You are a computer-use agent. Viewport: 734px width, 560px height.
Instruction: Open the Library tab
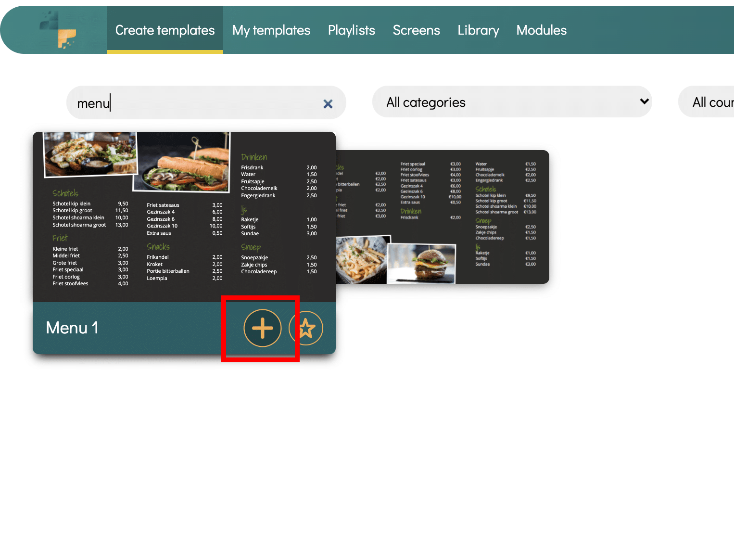point(478,30)
